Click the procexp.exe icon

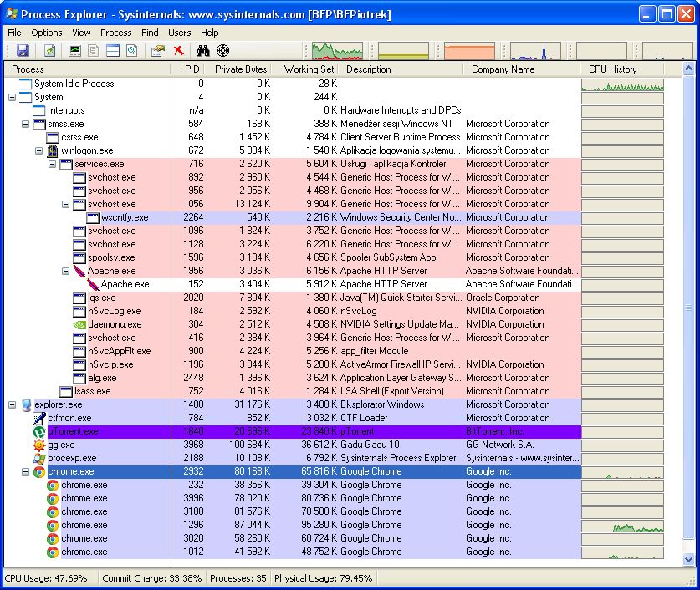(x=39, y=459)
